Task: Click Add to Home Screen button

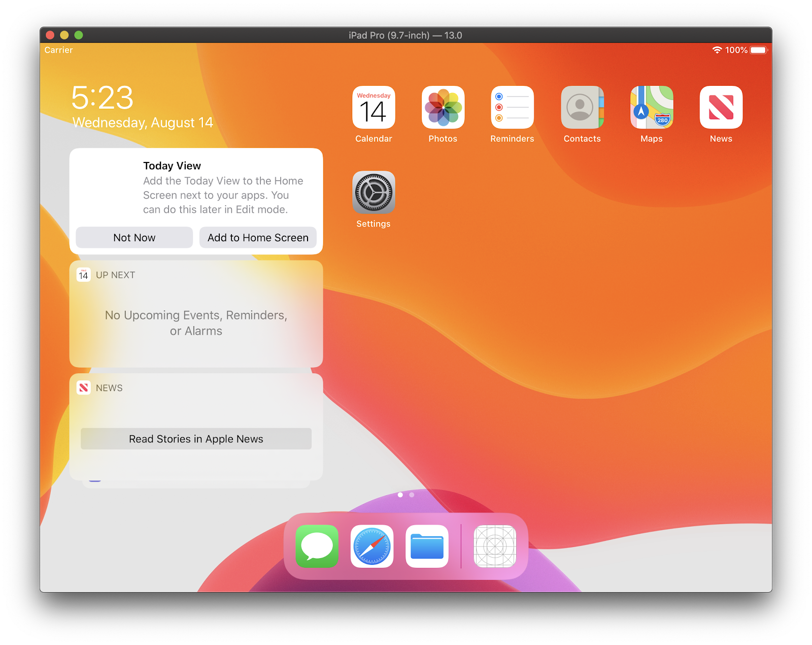Action: coord(258,238)
